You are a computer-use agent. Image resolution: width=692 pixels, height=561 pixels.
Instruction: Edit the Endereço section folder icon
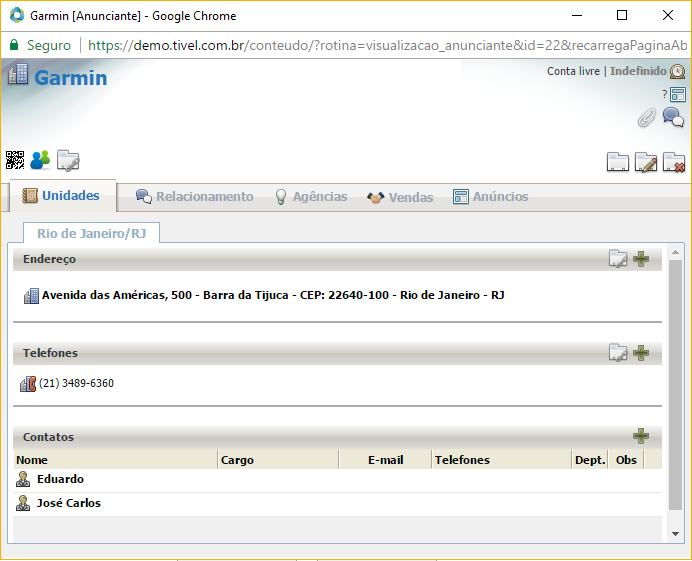(619, 259)
